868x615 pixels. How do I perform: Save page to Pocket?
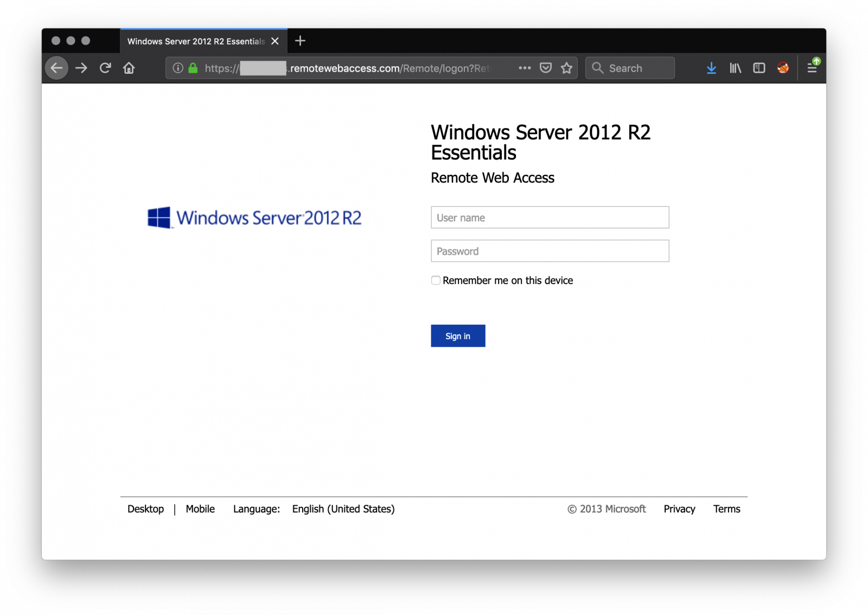[x=546, y=68]
